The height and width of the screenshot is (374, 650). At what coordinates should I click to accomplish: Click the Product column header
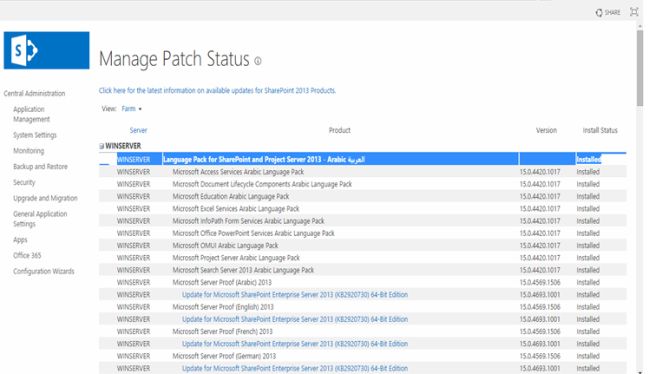(340, 130)
